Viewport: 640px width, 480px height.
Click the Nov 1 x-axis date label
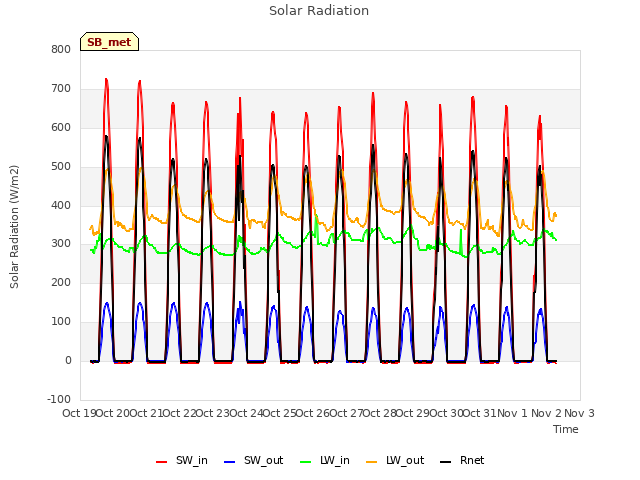pyautogui.click(x=512, y=413)
